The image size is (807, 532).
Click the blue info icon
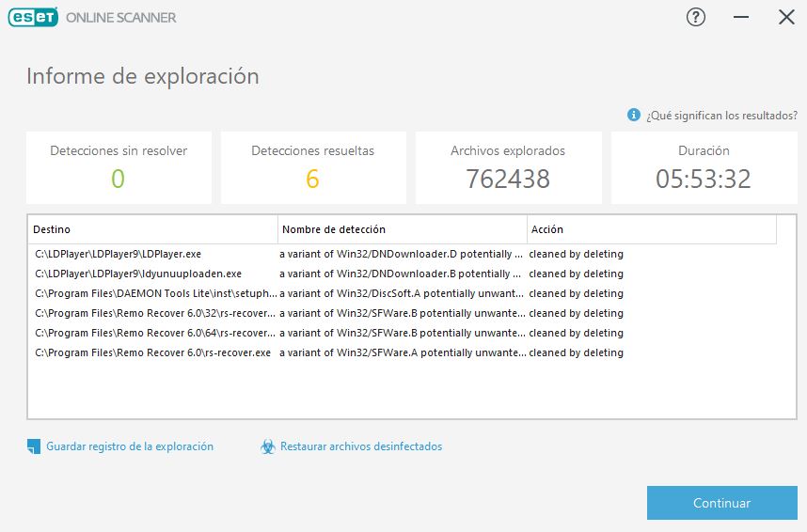point(634,115)
